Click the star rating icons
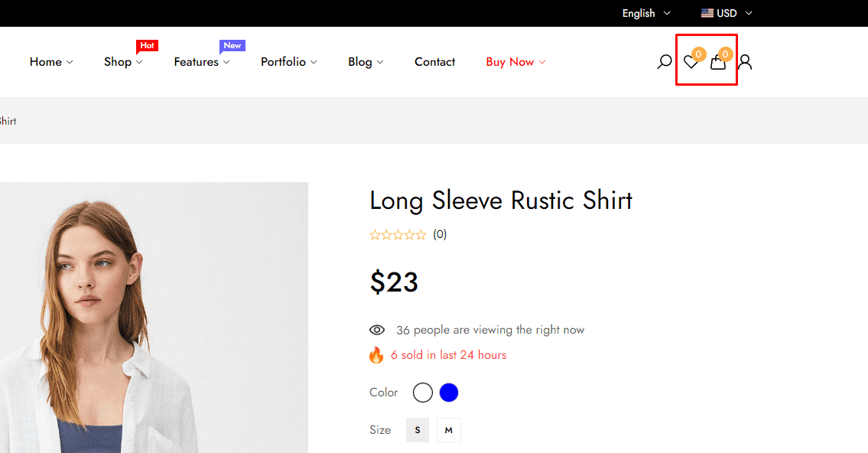The height and width of the screenshot is (453, 868). coord(398,235)
